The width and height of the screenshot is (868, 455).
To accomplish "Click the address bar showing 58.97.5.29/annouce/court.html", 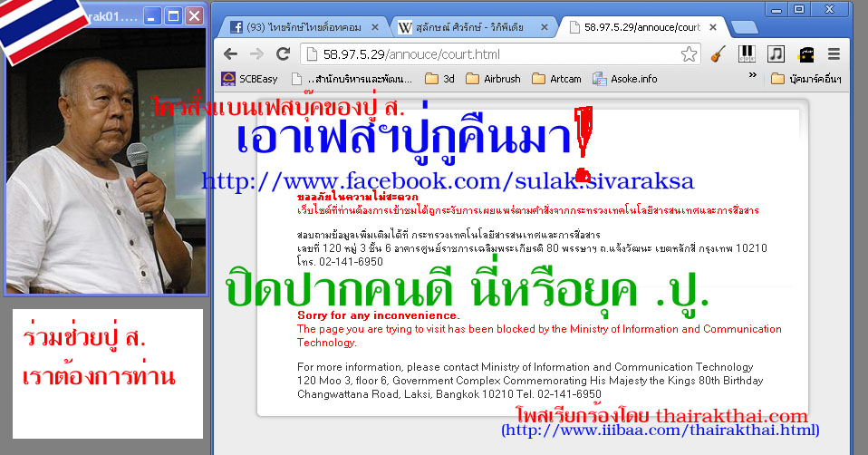I will coord(501,54).
